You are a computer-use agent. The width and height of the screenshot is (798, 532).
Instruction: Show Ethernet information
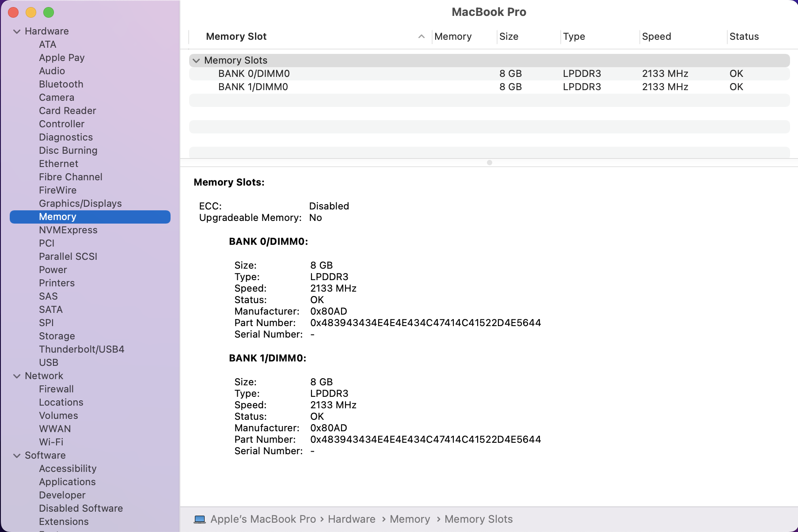tap(59, 164)
